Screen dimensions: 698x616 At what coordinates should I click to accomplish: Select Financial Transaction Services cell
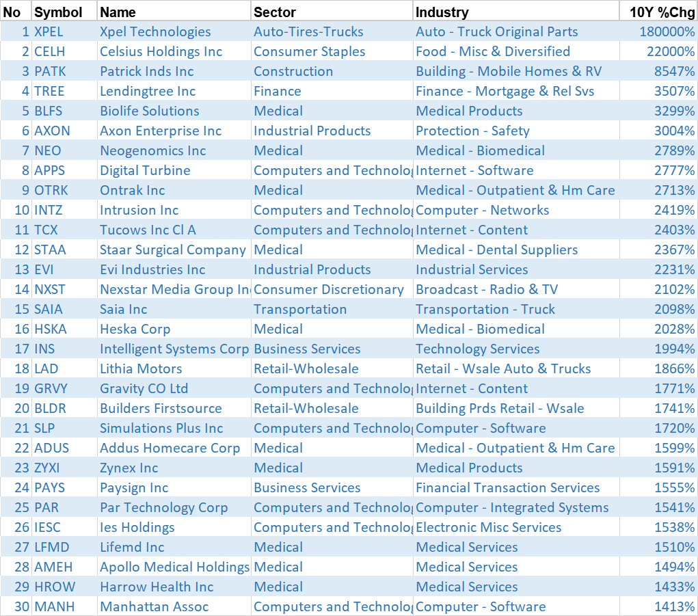click(x=516, y=487)
